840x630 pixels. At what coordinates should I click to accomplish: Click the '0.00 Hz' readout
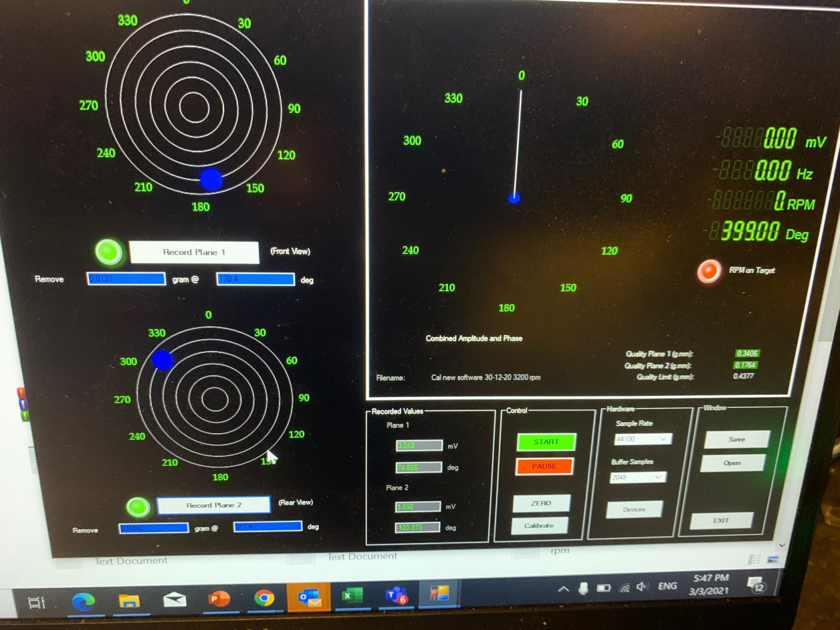[764, 171]
